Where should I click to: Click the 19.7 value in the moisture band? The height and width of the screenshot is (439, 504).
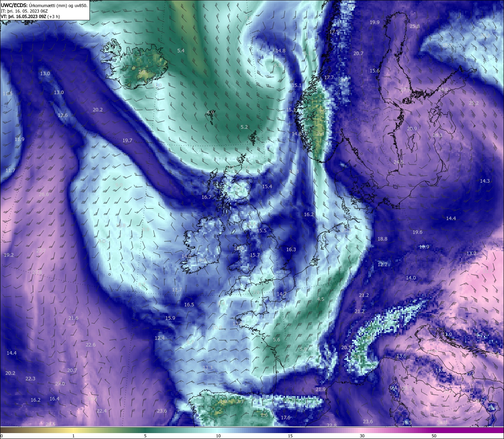[x=127, y=141]
